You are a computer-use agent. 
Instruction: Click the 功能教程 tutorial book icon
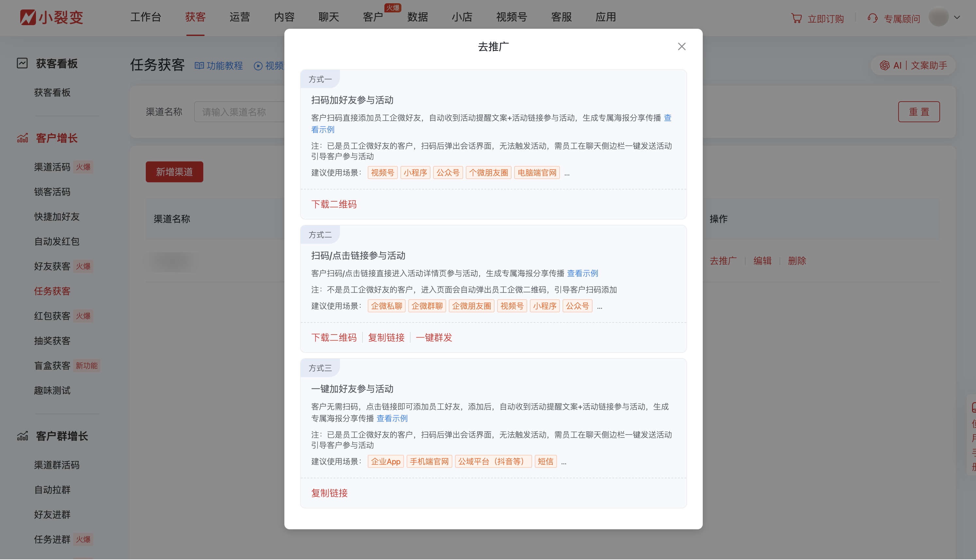point(199,65)
